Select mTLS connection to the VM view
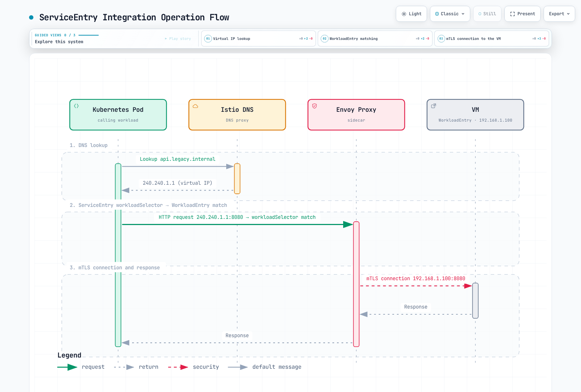This screenshot has width=581, height=392. (x=492, y=38)
